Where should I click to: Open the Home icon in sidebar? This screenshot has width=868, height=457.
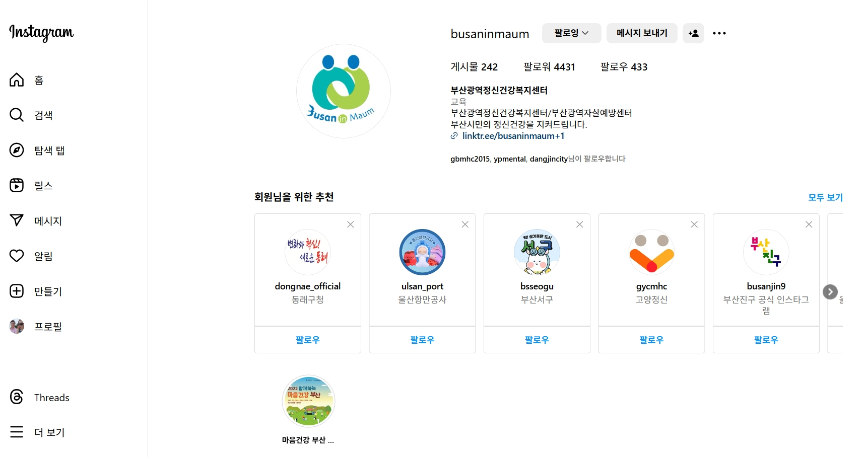[x=17, y=80]
